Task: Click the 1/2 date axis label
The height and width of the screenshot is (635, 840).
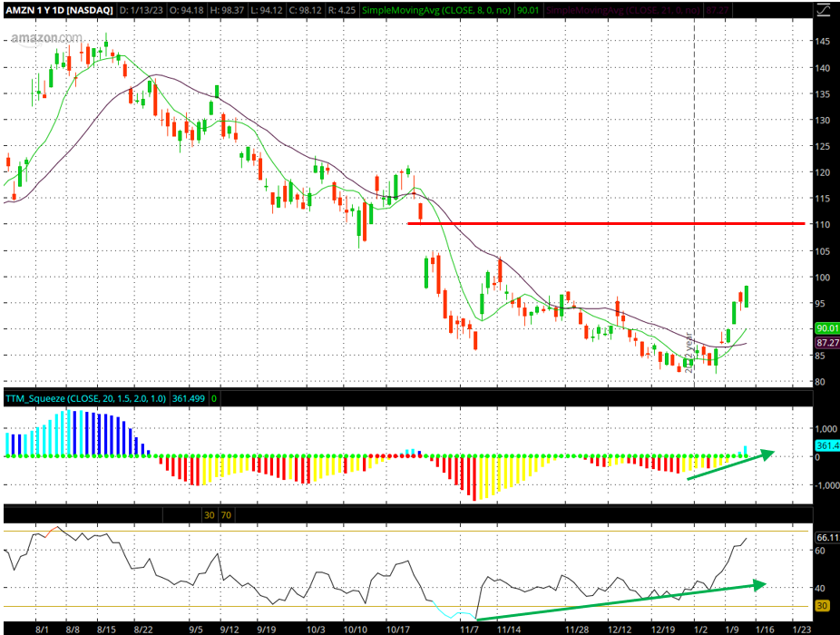Action: tap(700, 630)
